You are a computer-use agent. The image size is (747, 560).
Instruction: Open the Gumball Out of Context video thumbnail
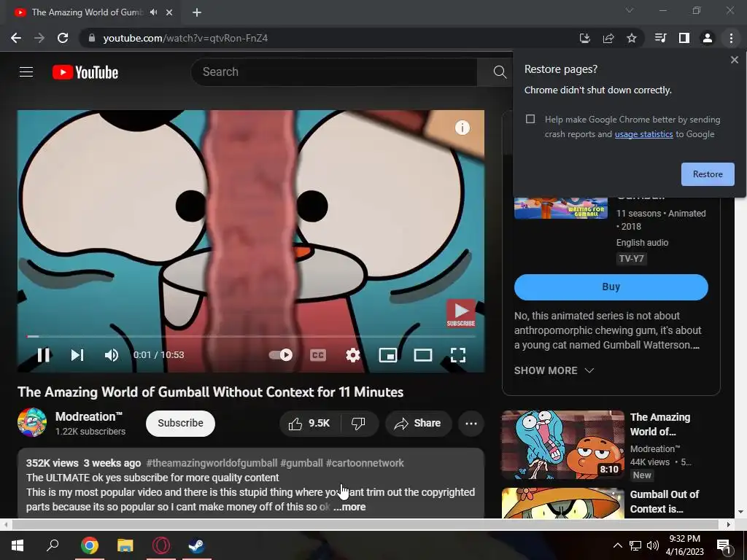coord(562,503)
